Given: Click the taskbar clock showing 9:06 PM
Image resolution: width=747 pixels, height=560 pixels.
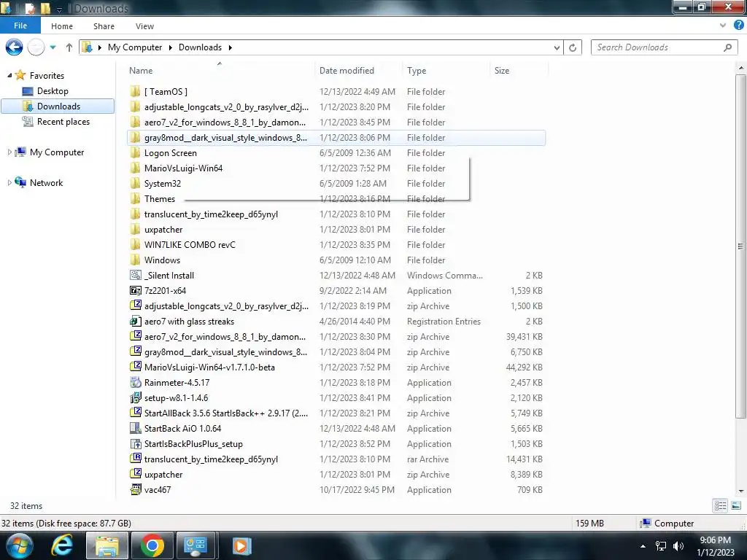Looking at the screenshot, I should [715, 546].
